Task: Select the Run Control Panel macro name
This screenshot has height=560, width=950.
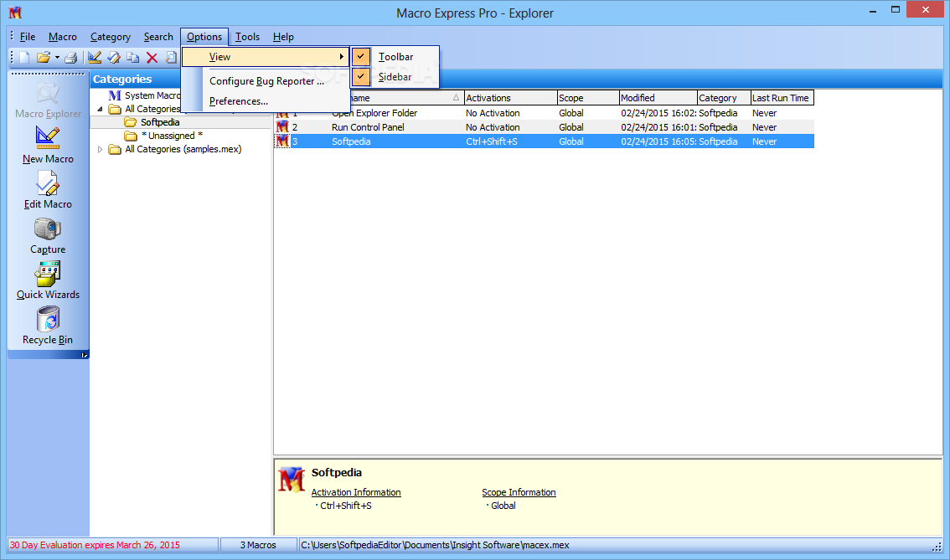Action: point(368,127)
